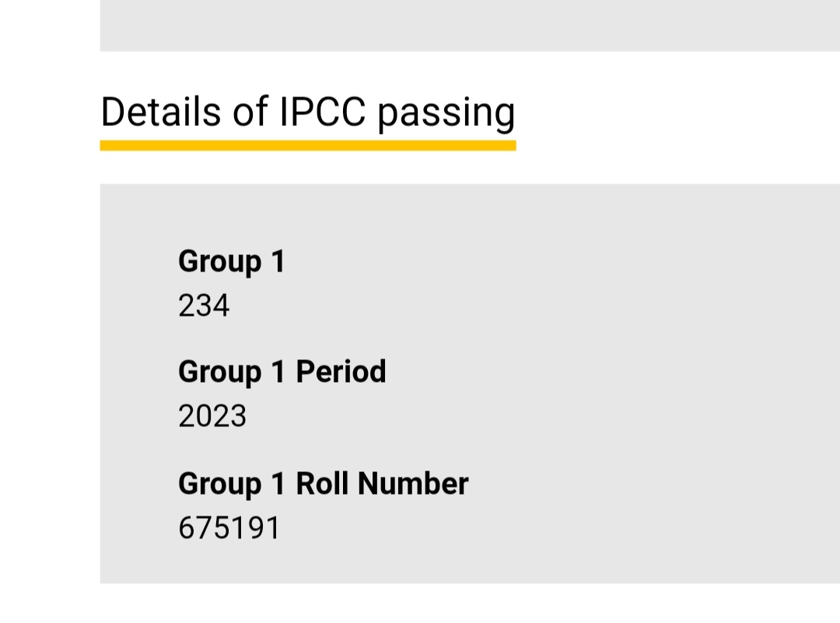
Task: Click the Details of IPCC passing heading
Action: (307, 112)
